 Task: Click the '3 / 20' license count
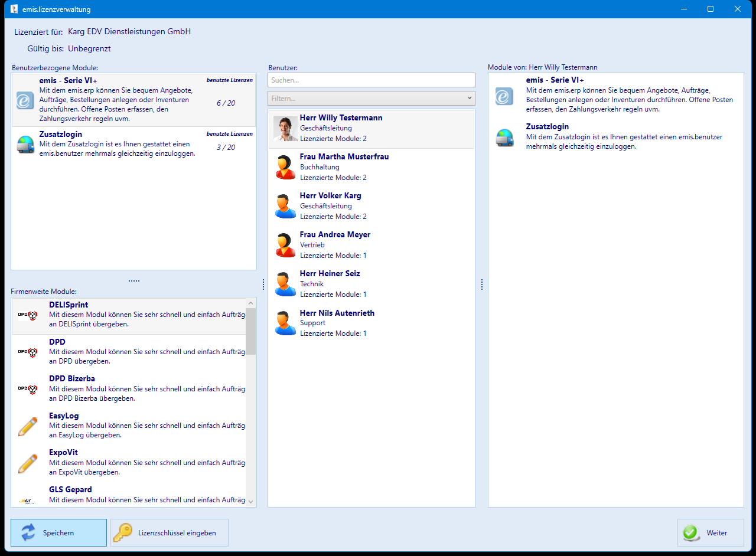point(226,148)
